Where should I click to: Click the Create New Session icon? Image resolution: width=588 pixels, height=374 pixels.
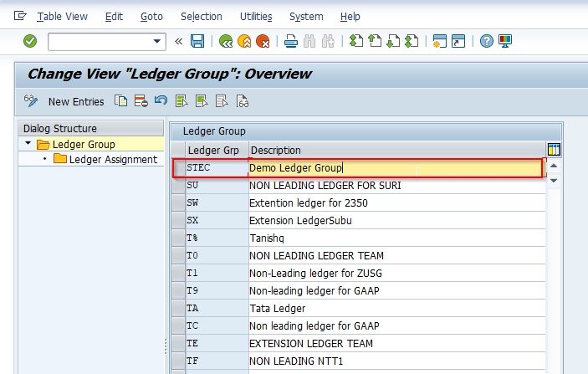pyautogui.click(x=439, y=41)
